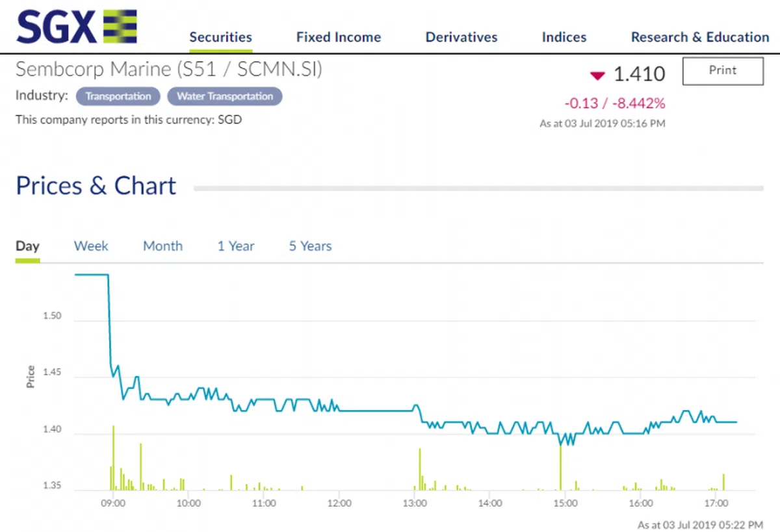Click the SGX logo
This screenshot has height=532, width=780.
point(76,27)
